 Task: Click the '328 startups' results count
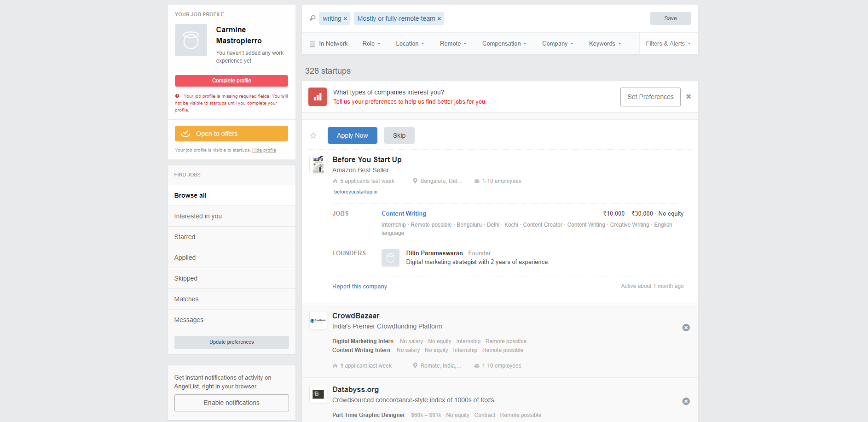328,71
